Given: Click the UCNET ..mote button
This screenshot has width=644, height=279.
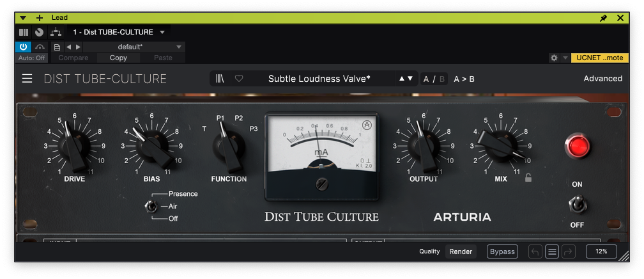Looking at the screenshot, I should pyautogui.click(x=600, y=58).
